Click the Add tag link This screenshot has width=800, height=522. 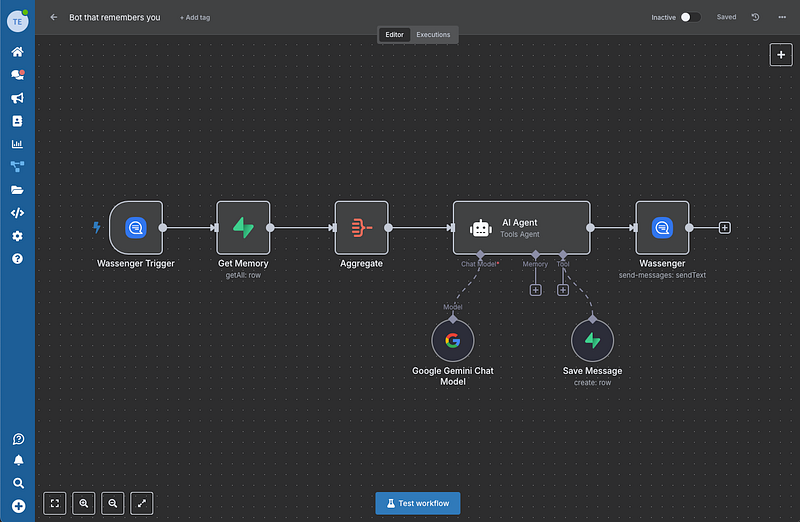pyautogui.click(x=195, y=17)
